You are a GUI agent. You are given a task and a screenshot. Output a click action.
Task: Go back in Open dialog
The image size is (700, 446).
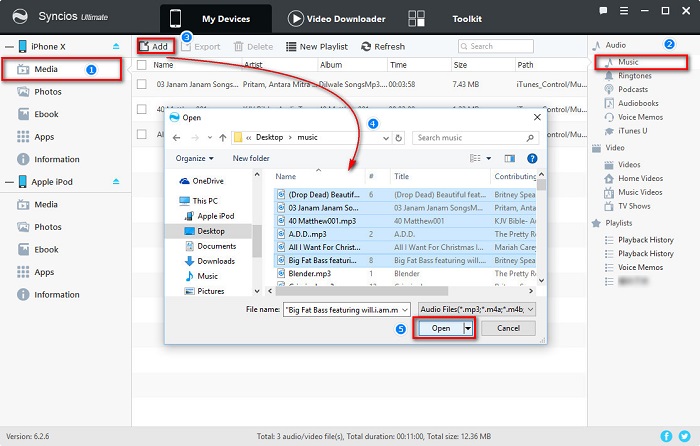(x=177, y=138)
